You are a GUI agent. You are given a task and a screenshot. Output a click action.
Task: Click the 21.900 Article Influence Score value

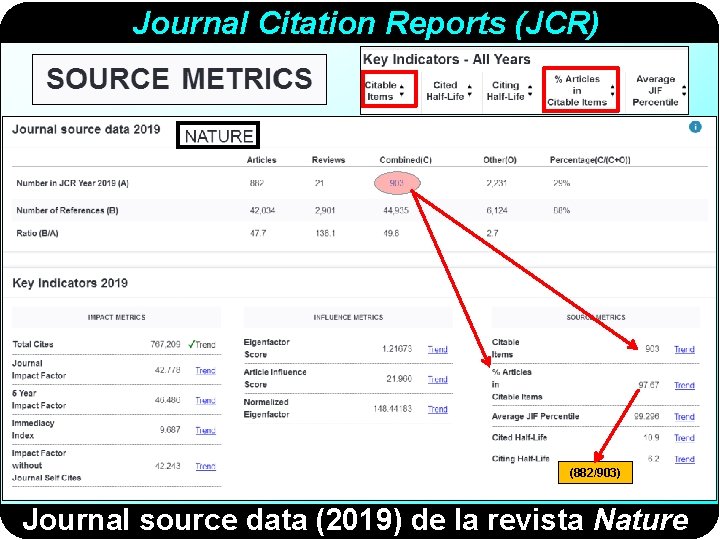coord(399,379)
